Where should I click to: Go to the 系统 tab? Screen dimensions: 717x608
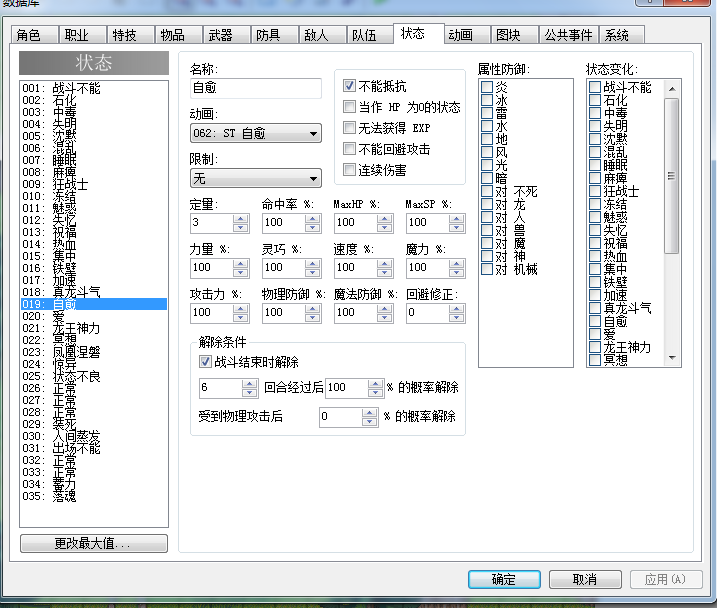(x=621, y=35)
